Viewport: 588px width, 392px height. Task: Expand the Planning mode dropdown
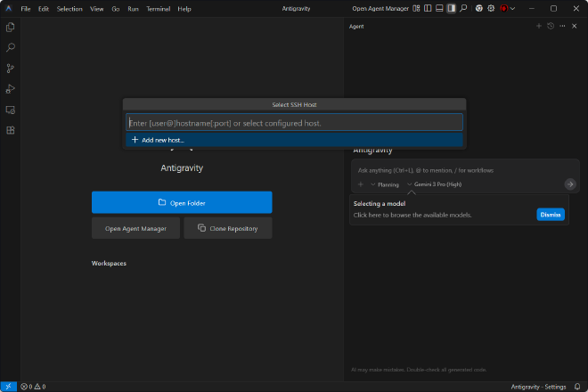tap(384, 184)
